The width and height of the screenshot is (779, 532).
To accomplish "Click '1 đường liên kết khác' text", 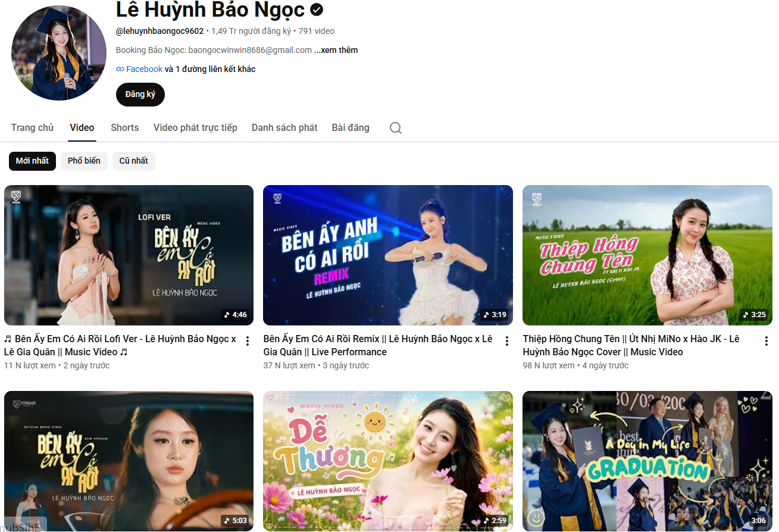I will (215, 69).
